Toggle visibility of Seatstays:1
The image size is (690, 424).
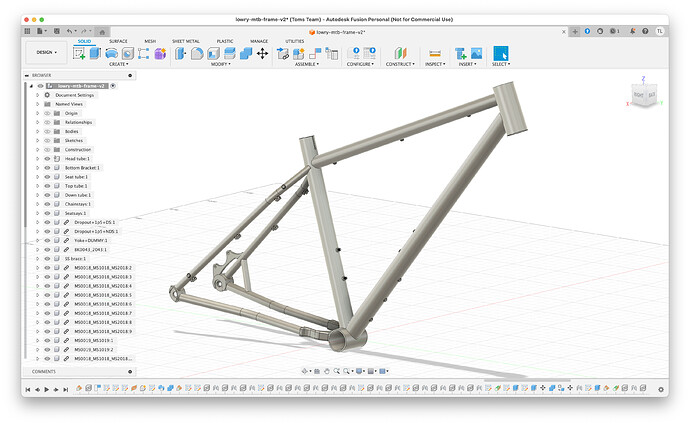(47, 213)
